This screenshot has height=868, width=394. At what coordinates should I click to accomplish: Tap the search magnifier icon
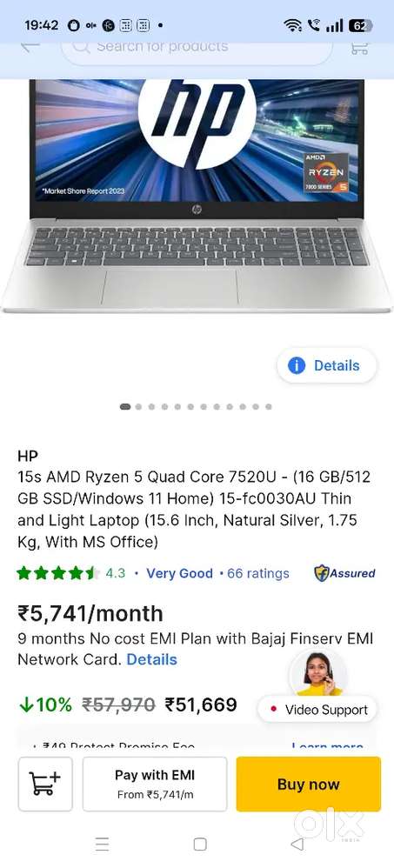[82, 46]
